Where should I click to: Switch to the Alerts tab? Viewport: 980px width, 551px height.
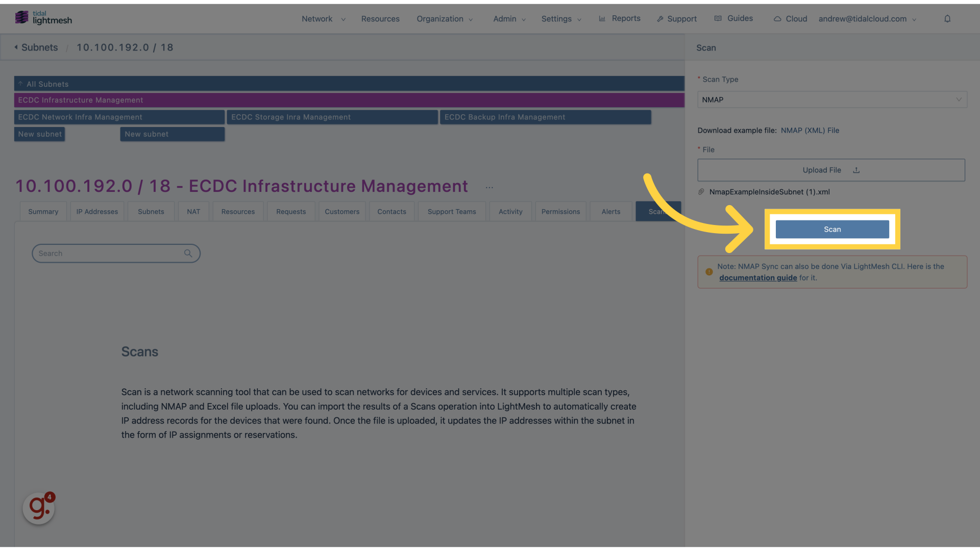click(611, 212)
